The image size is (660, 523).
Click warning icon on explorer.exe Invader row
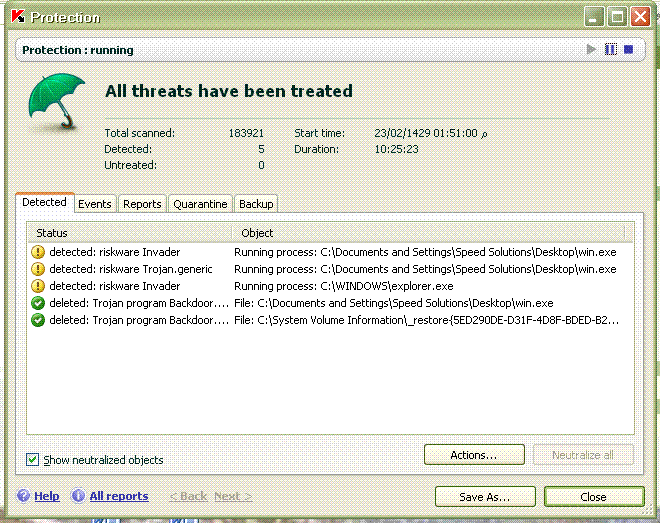38,286
